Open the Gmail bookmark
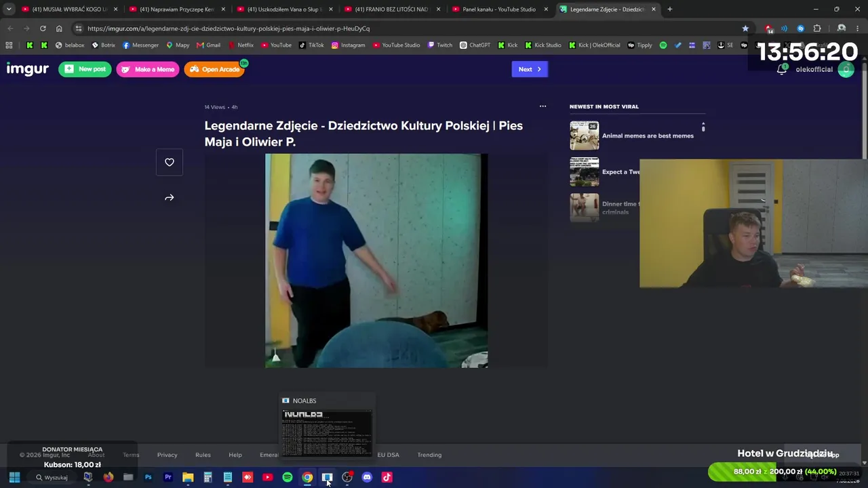Screen dimensions: 868x488 pyautogui.click(x=208, y=45)
